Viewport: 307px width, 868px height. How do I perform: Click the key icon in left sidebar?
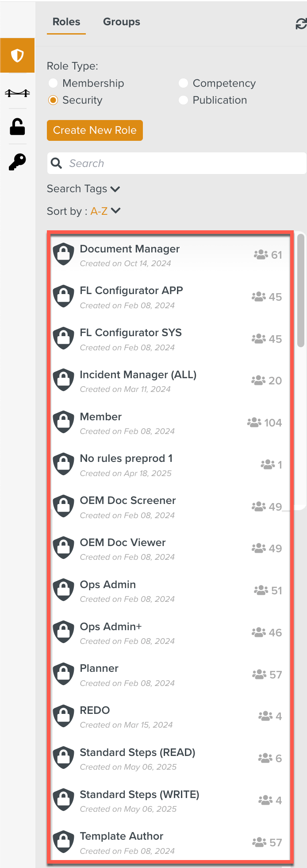point(17,162)
